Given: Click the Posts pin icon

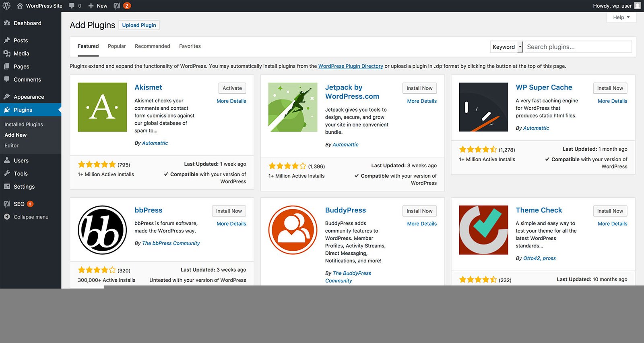Looking at the screenshot, I should coord(7,40).
